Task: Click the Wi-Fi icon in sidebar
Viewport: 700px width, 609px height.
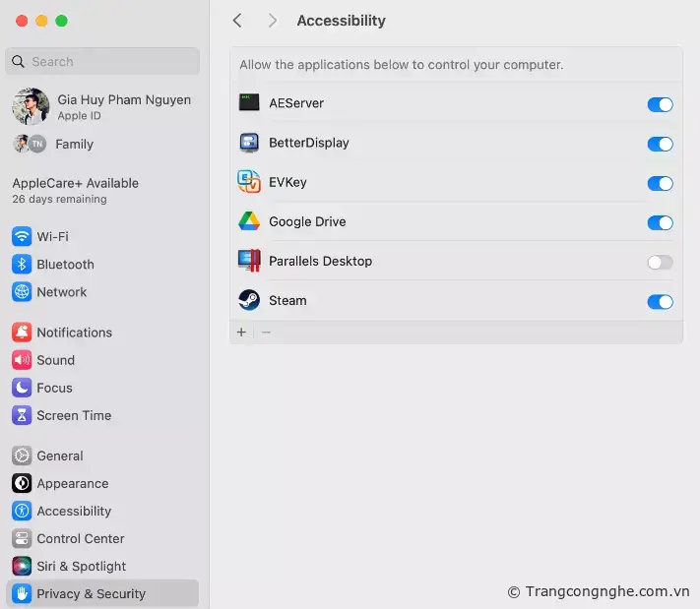Action: tap(22, 237)
